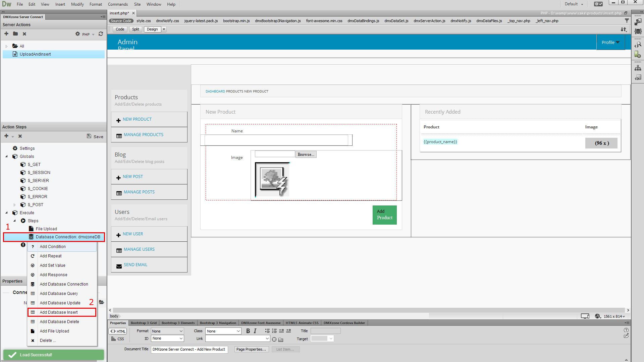Save the action steps
Screen dimensions: 644x362
click(95, 136)
